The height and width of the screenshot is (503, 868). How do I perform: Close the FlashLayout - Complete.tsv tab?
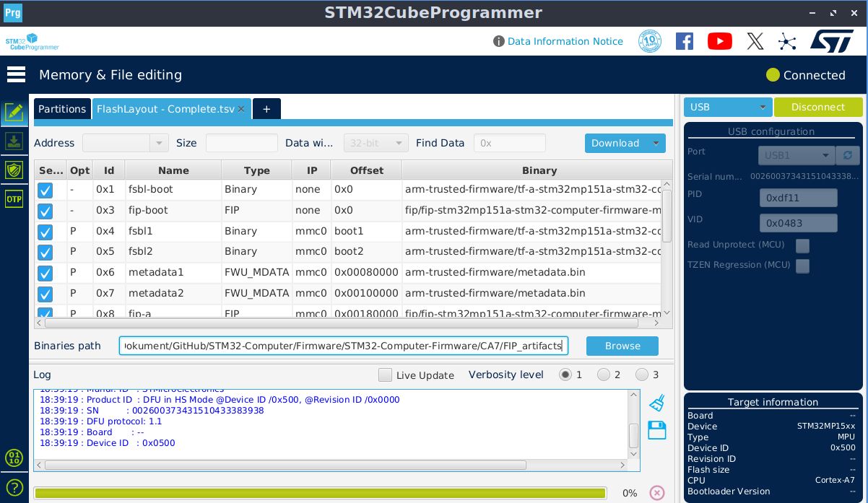coord(241,109)
